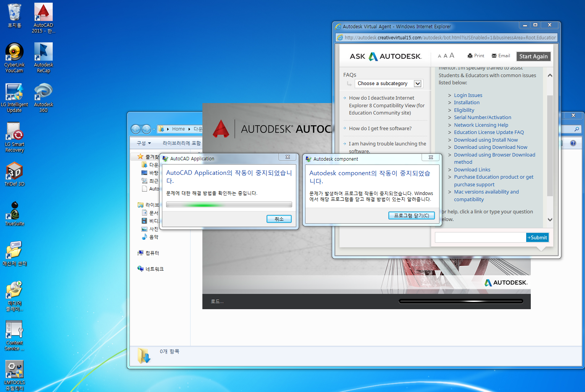The width and height of the screenshot is (585, 392).
Task: Open LMTOOLS 유틸리티 desktop icon
Action: click(15, 375)
